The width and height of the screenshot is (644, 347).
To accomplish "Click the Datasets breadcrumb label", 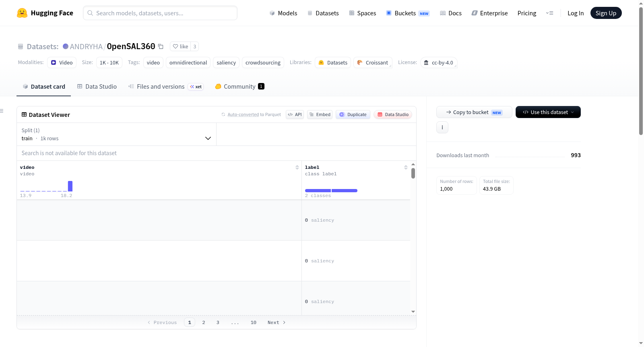I will [x=43, y=47].
